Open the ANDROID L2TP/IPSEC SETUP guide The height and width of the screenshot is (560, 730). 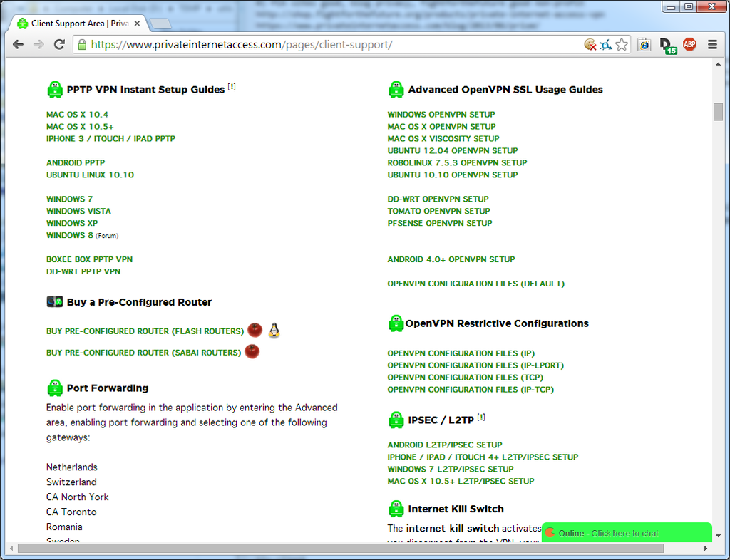445,445
